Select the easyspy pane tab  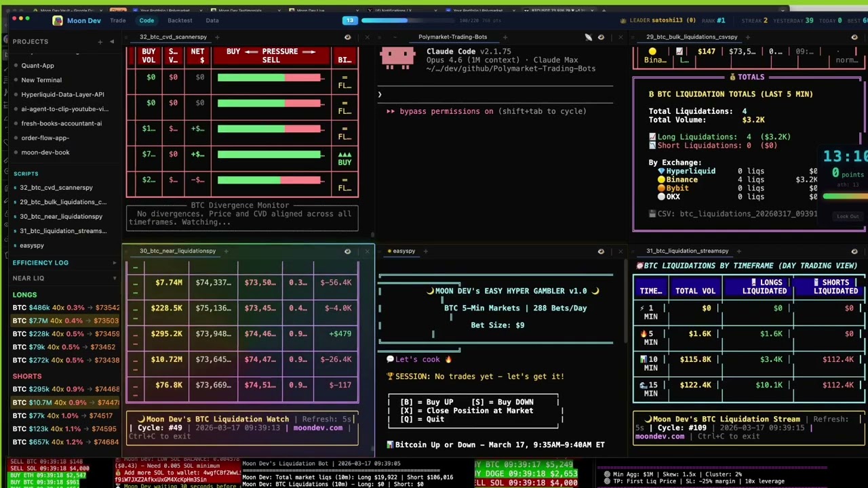click(x=402, y=251)
